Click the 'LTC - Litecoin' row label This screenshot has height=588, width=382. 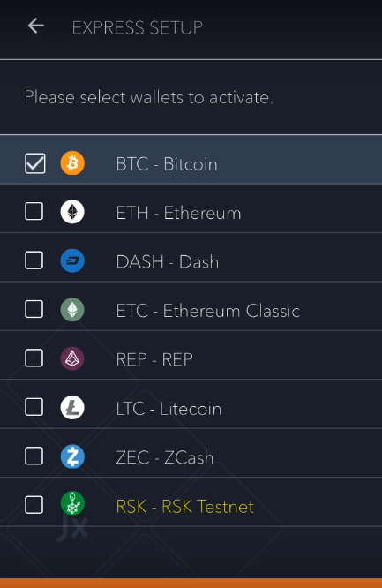click(x=169, y=409)
